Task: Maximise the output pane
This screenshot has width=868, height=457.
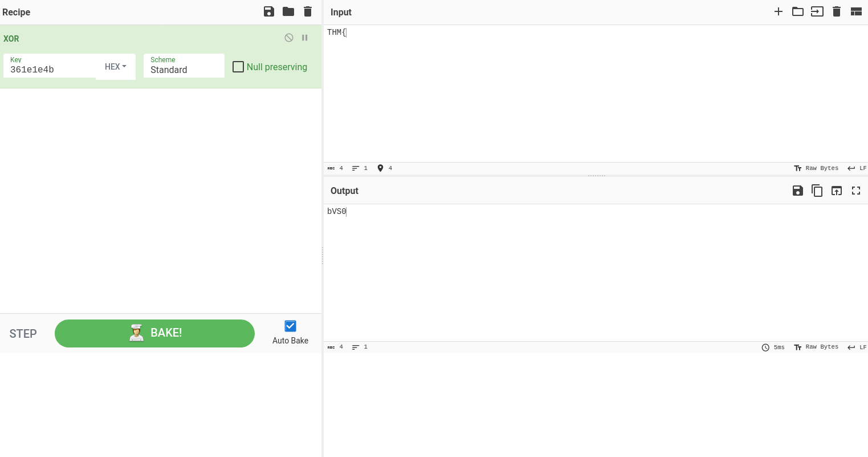Action: 856,191
